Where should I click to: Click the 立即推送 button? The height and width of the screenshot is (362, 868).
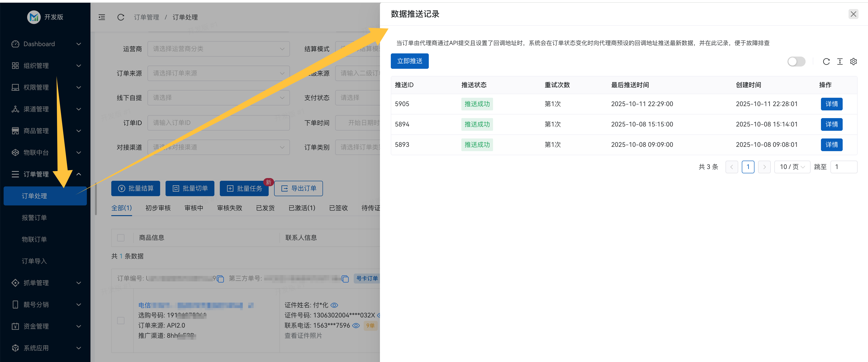[410, 61]
